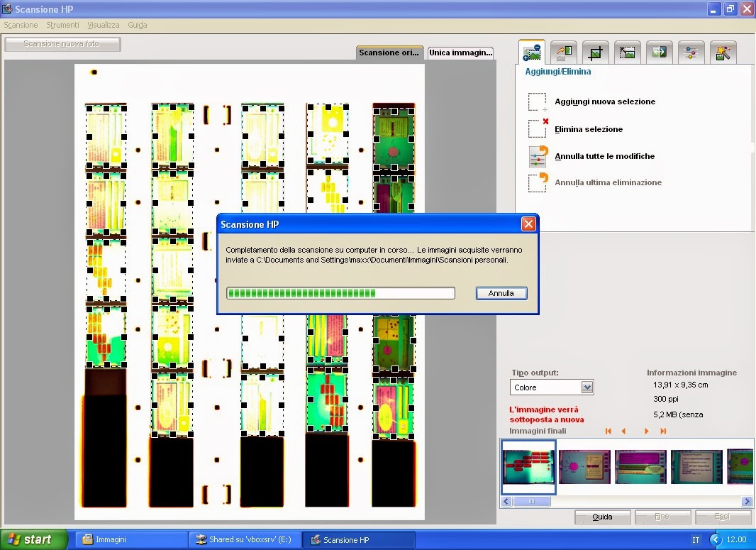Screen dimensions: 756x550
Task: Click Elimina selezione label
Action: pyautogui.click(x=588, y=129)
